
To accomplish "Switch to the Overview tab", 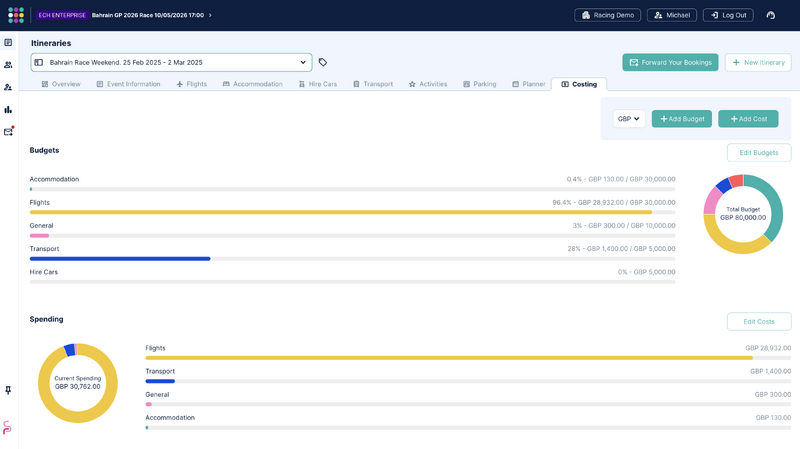I will tap(61, 84).
